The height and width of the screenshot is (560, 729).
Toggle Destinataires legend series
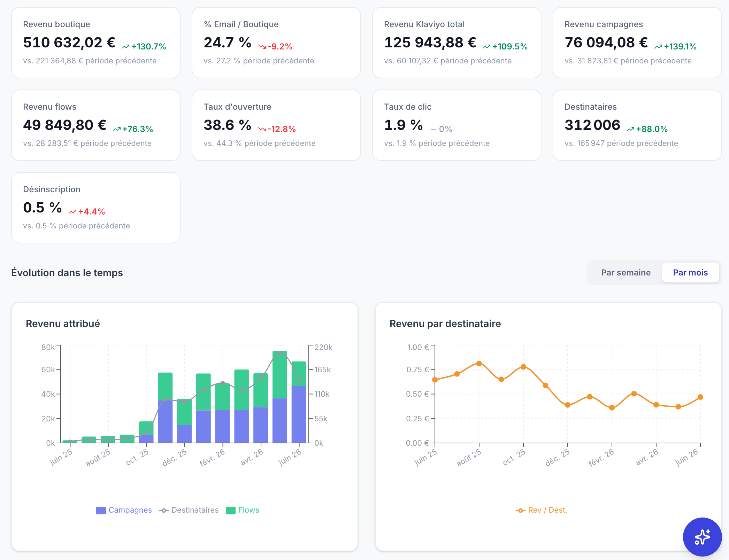coord(189,510)
